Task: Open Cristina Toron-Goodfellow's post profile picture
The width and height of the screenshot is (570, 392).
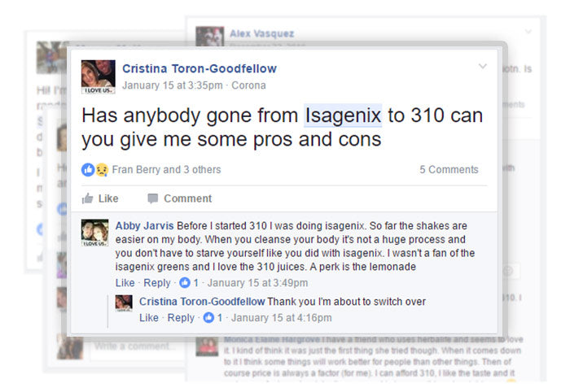Action: (x=99, y=77)
